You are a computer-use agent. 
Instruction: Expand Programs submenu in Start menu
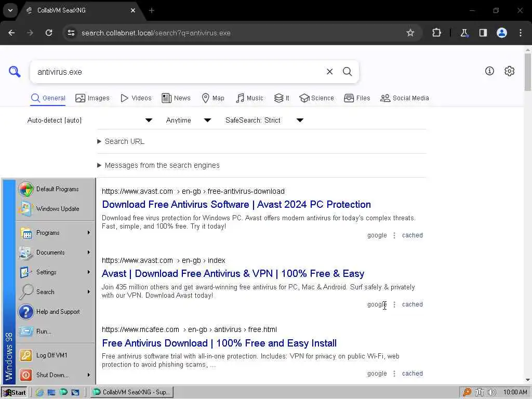pos(56,233)
